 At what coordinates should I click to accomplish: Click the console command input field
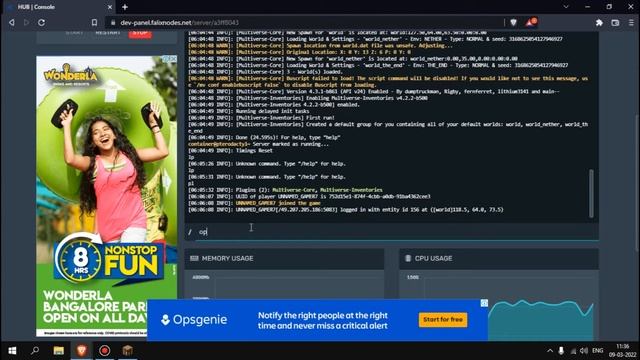click(392, 231)
